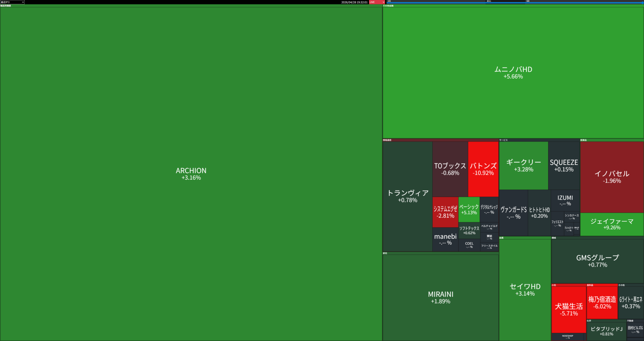Click the SQUEEZE stock tile
This screenshot has height=341, width=644.
(x=564, y=165)
